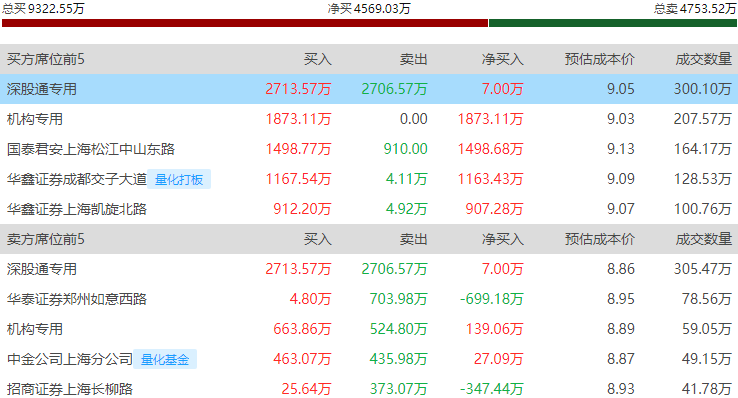Click the 量化基金 tag

point(165,359)
